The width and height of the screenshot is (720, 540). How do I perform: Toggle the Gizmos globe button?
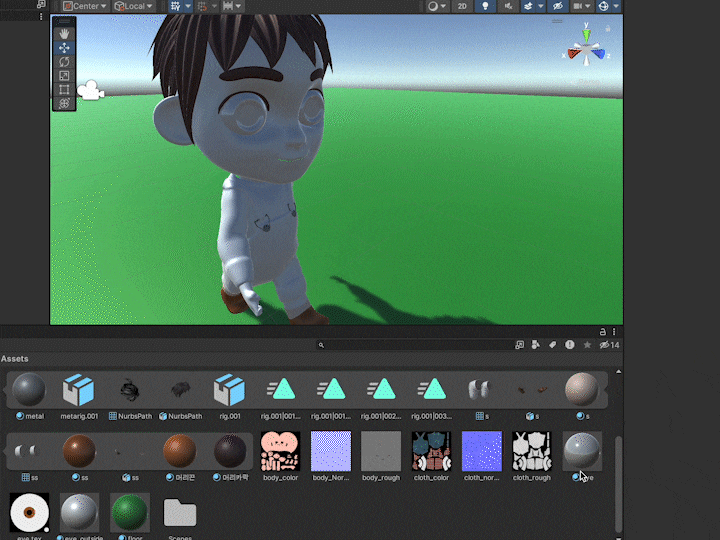point(604,6)
